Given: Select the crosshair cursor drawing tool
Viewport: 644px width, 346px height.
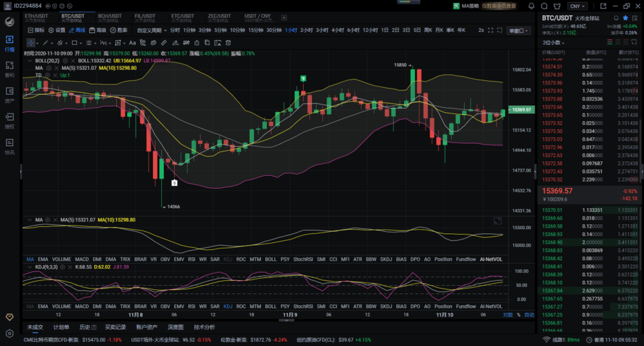Looking at the screenshot, I should click(x=31, y=43).
